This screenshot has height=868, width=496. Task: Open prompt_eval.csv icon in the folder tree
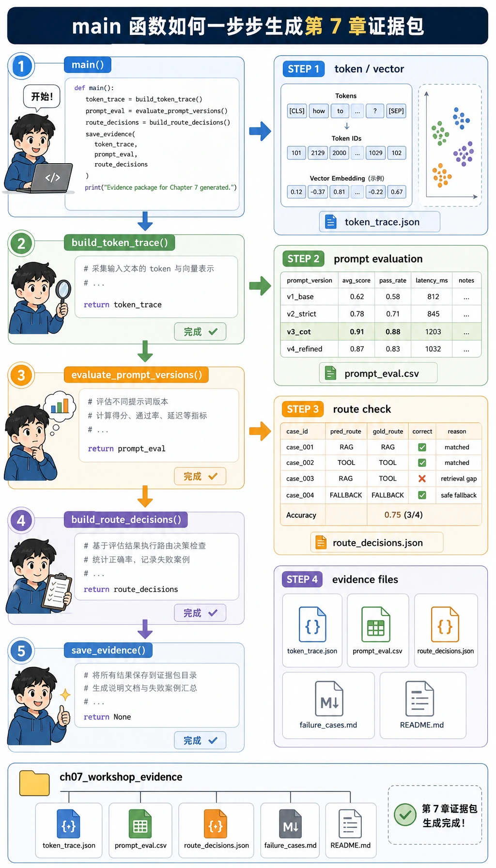[x=140, y=824]
